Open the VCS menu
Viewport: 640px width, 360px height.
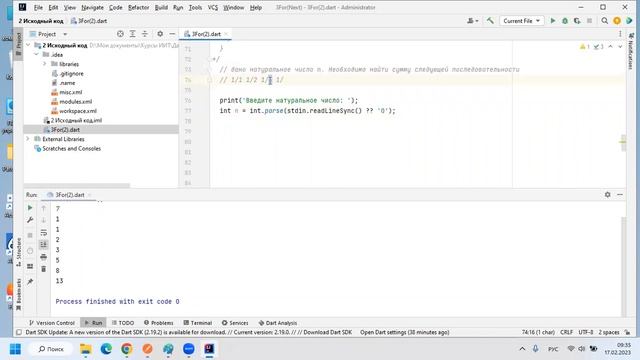point(213,7)
